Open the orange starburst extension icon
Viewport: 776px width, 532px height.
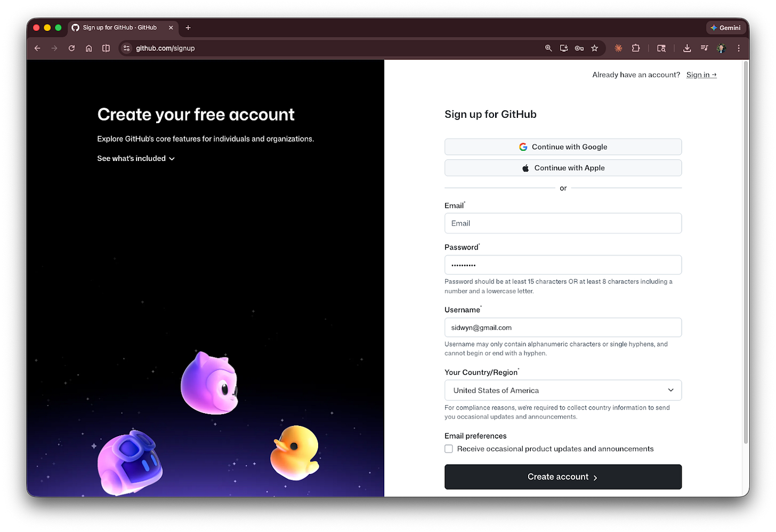tap(618, 48)
